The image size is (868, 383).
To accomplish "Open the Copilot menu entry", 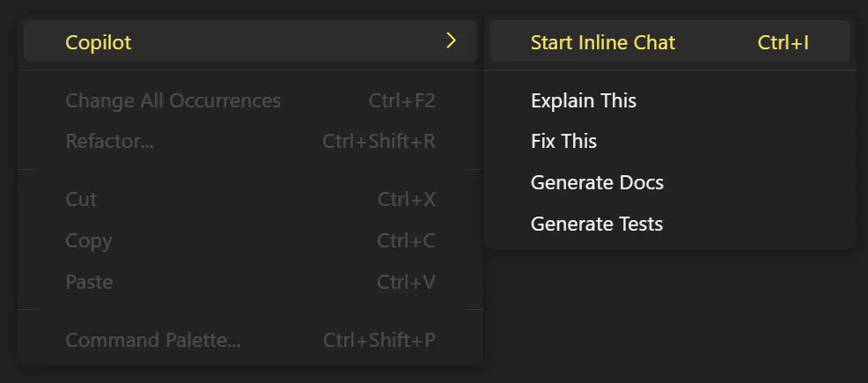I will point(99,42).
